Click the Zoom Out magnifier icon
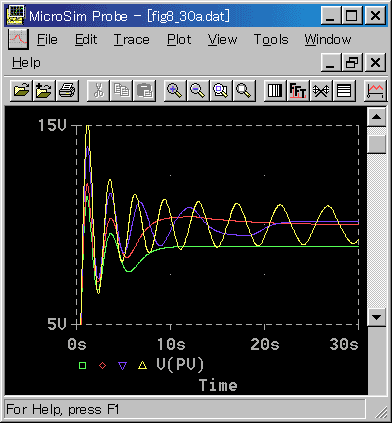This screenshot has height=423, width=392. coord(198,90)
